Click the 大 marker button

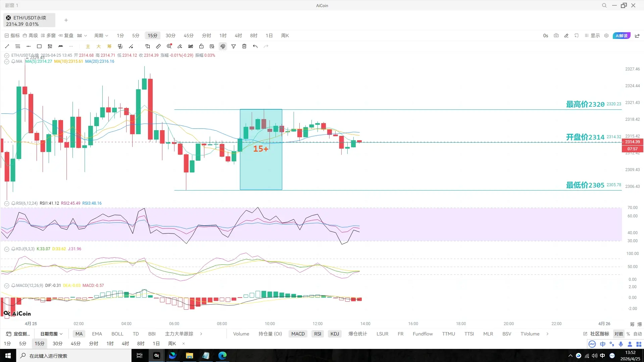click(99, 46)
